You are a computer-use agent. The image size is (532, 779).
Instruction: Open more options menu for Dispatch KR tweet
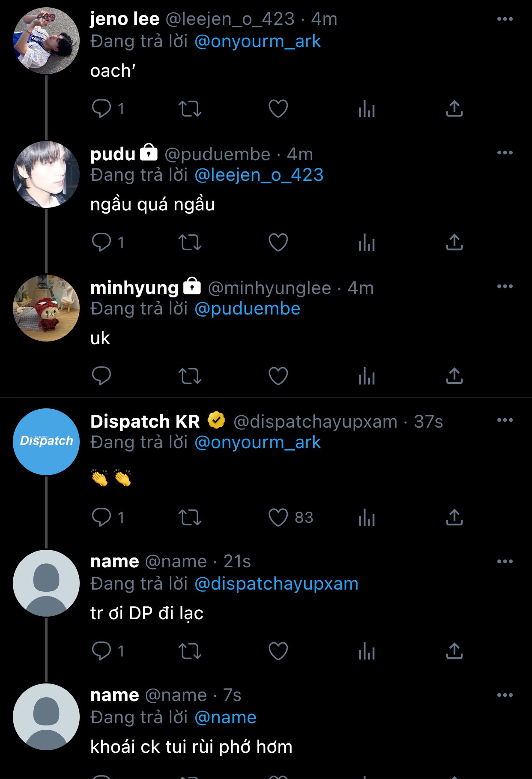coord(505,420)
